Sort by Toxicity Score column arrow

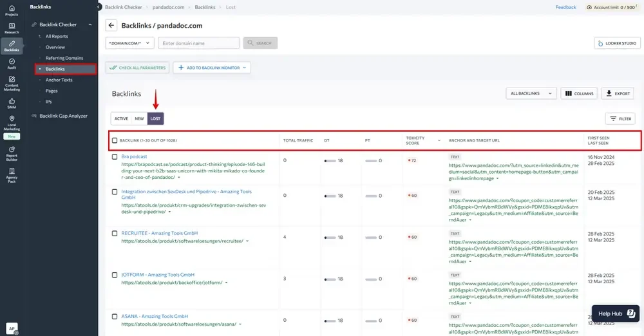click(x=439, y=140)
